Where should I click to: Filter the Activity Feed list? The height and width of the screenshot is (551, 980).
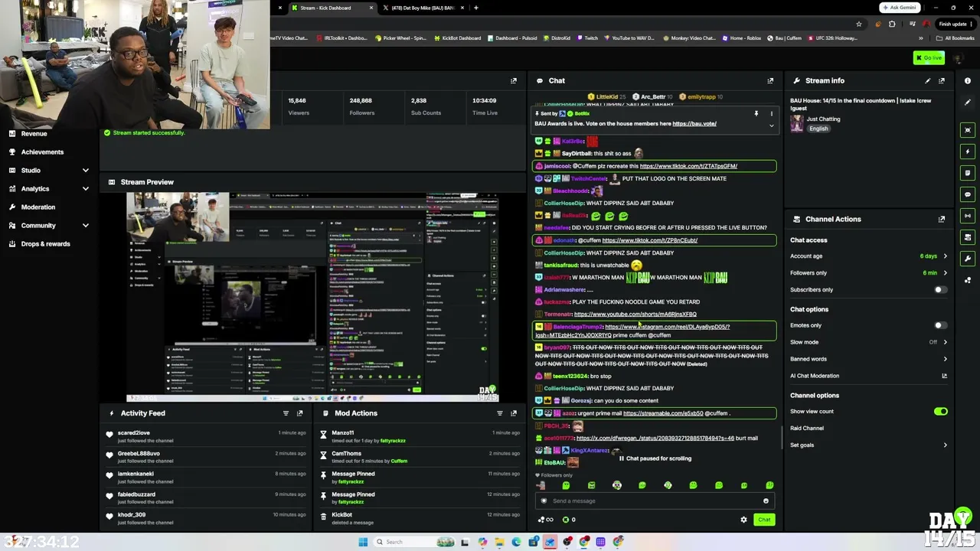point(286,413)
